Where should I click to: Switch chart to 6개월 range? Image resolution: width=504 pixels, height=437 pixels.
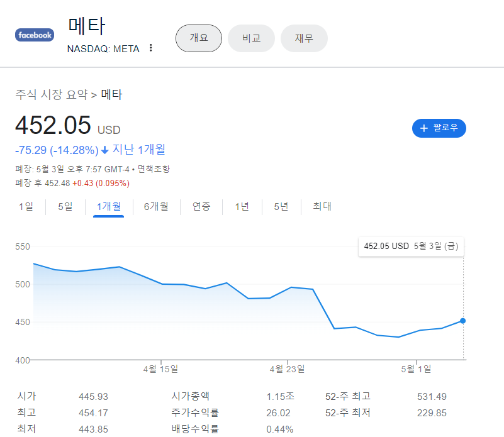click(x=156, y=206)
